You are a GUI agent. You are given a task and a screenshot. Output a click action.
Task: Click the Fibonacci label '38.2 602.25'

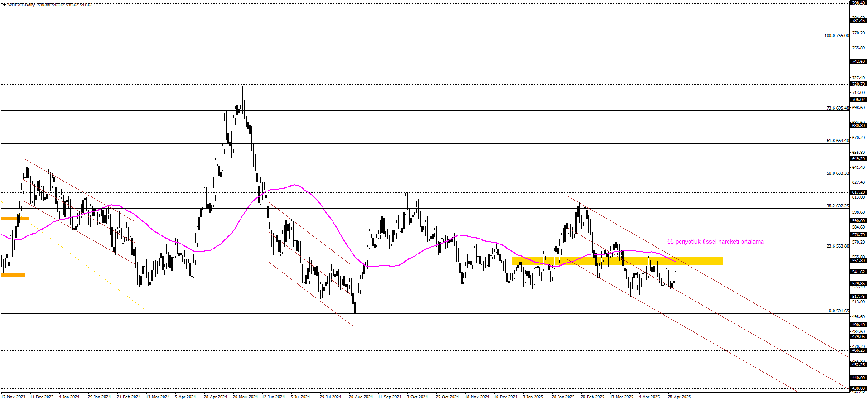[x=838, y=206]
